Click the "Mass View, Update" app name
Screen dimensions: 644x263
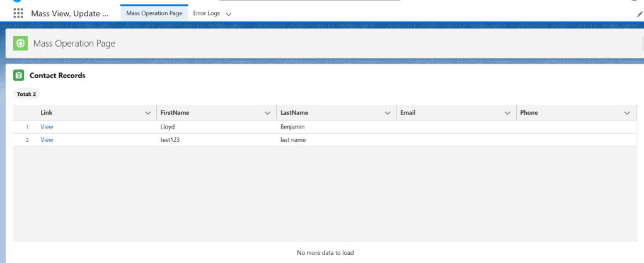point(69,14)
